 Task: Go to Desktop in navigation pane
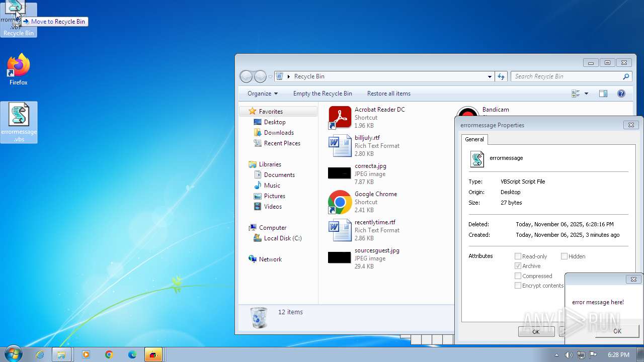[x=275, y=122]
